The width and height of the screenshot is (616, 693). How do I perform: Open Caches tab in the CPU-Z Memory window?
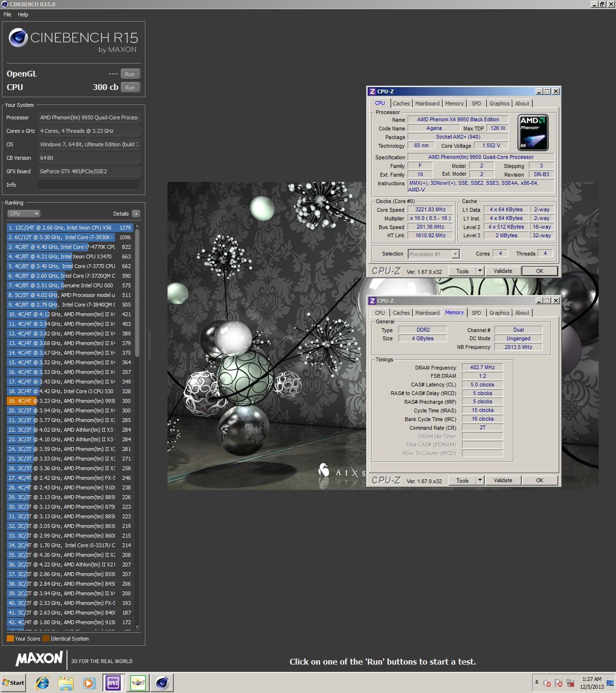[x=401, y=313]
